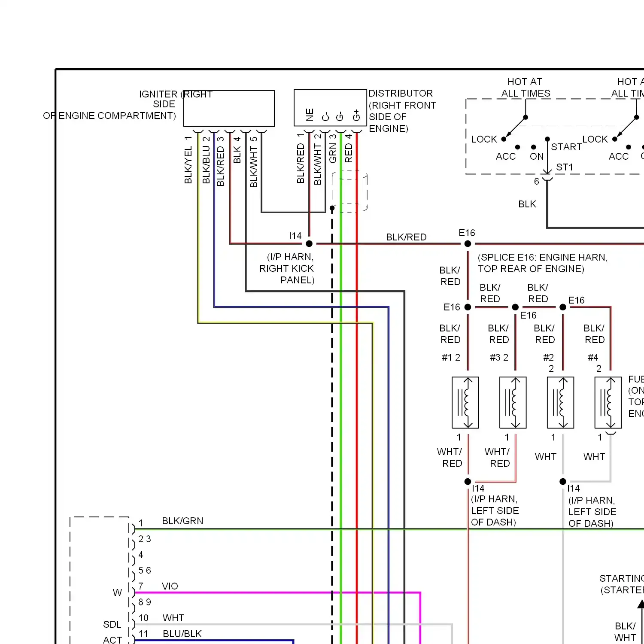Select the distributor component box
This screenshot has height=644, width=644.
click(x=330, y=108)
